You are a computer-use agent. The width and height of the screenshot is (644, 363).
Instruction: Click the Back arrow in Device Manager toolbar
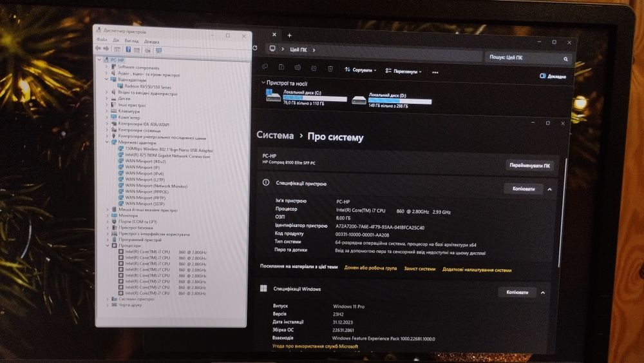(x=98, y=48)
